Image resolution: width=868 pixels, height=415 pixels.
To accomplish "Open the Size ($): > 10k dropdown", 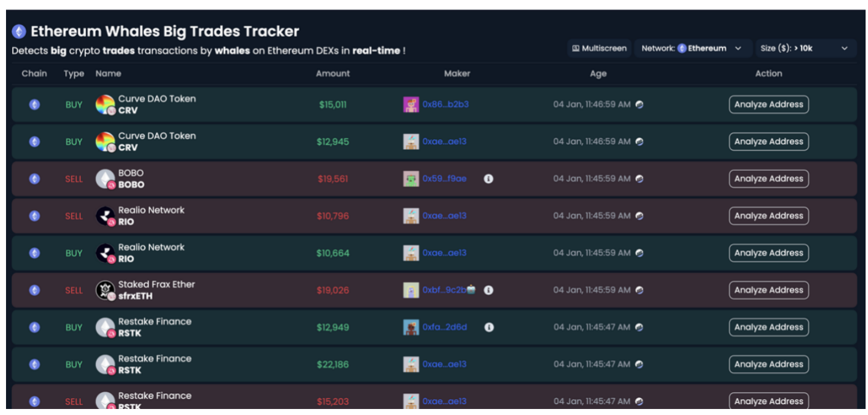I will (x=805, y=48).
